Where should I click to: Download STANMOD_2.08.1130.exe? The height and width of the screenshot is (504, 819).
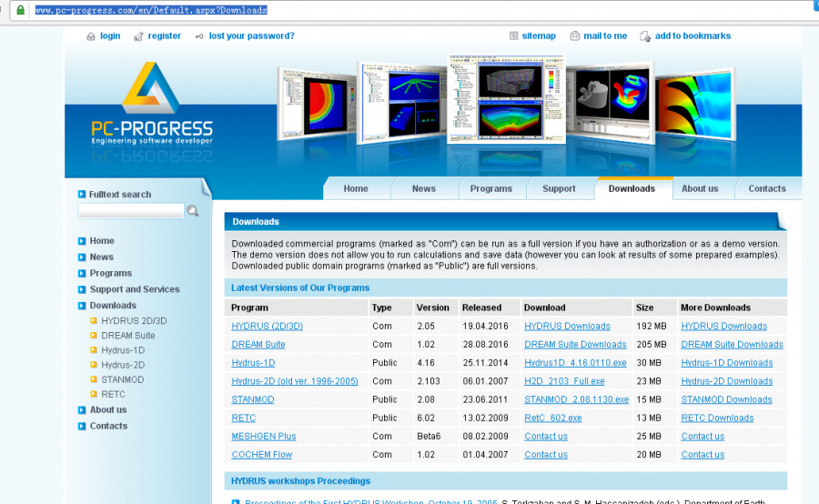[x=576, y=399]
